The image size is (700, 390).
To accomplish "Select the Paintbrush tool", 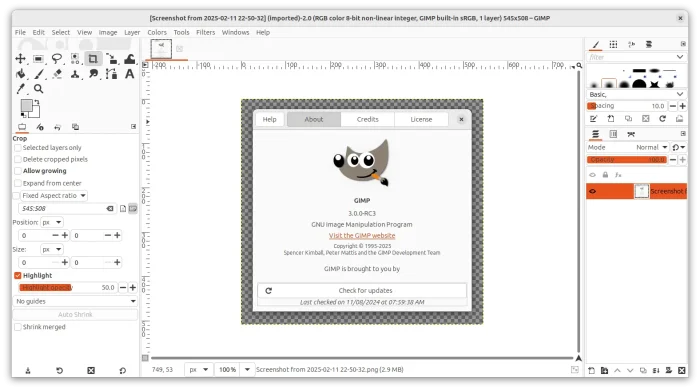I will [39, 74].
